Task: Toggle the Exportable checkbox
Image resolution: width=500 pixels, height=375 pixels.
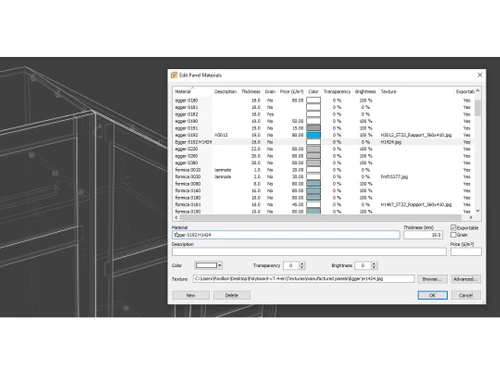Action: (453, 227)
